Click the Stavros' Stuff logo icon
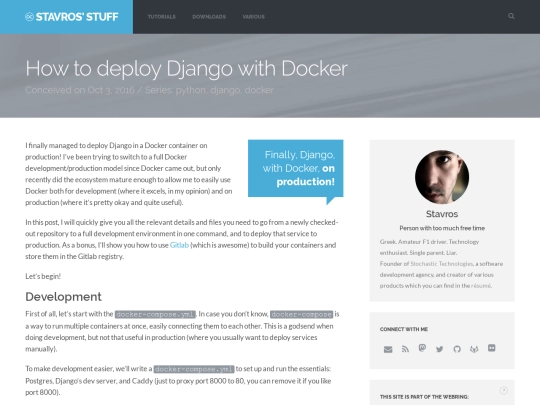This screenshot has width=540, height=405. tap(29, 17)
